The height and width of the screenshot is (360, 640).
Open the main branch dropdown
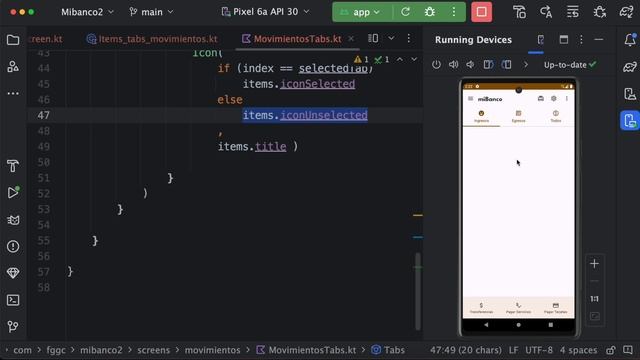(151, 12)
